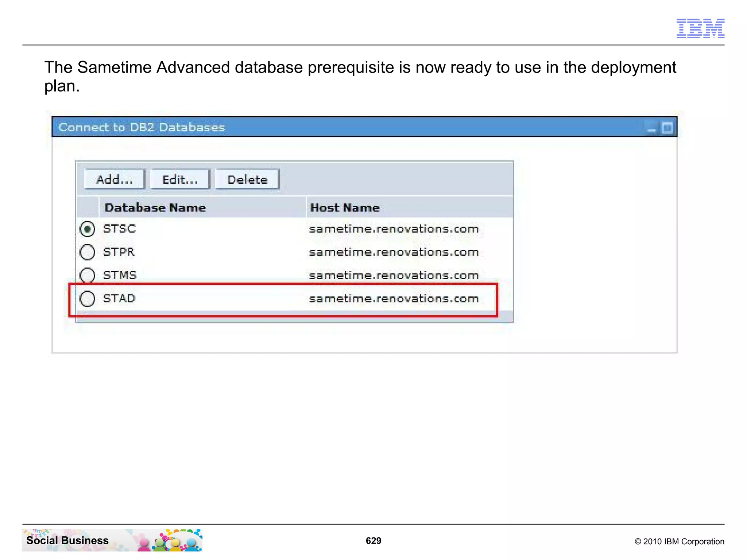Click the host name in STAD row
Image resolution: width=747 pixels, height=560 pixels.
(x=394, y=299)
